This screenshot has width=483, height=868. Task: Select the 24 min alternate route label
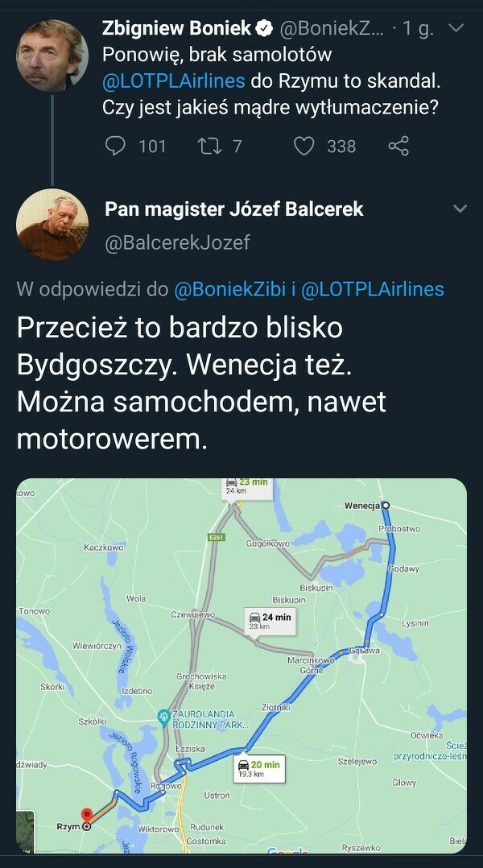click(x=270, y=621)
